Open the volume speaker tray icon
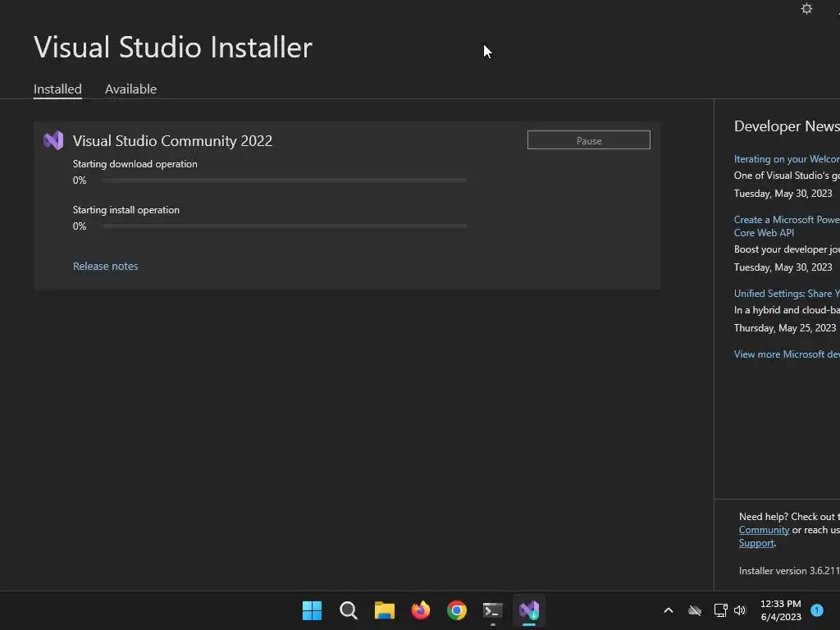Image resolution: width=840 pixels, height=630 pixels. click(740, 610)
